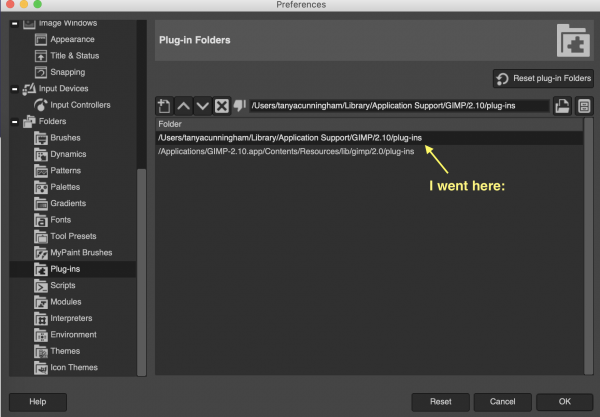The image size is (600, 417).
Task: Click the folder path text field
Action: 399,106
